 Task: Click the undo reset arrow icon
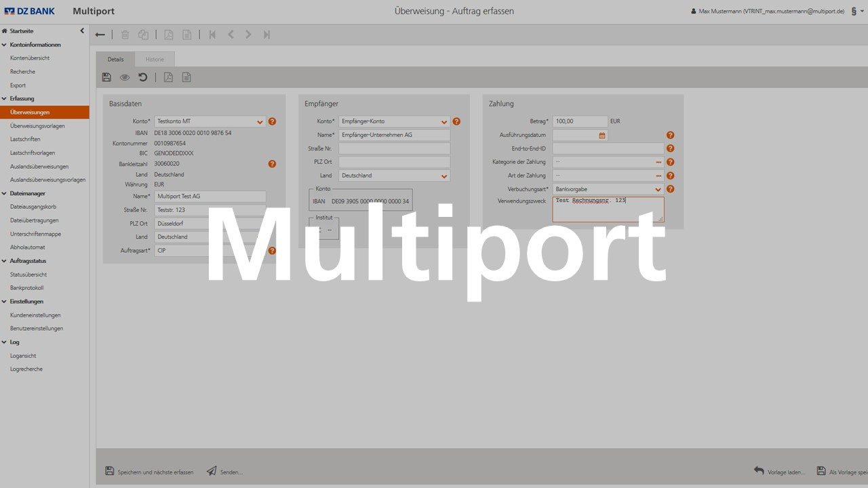[143, 77]
